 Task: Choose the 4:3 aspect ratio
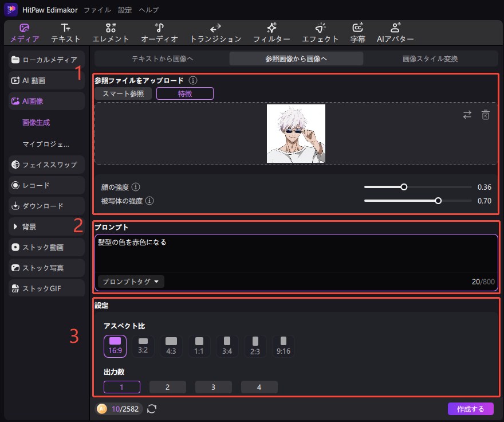pos(171,346)
